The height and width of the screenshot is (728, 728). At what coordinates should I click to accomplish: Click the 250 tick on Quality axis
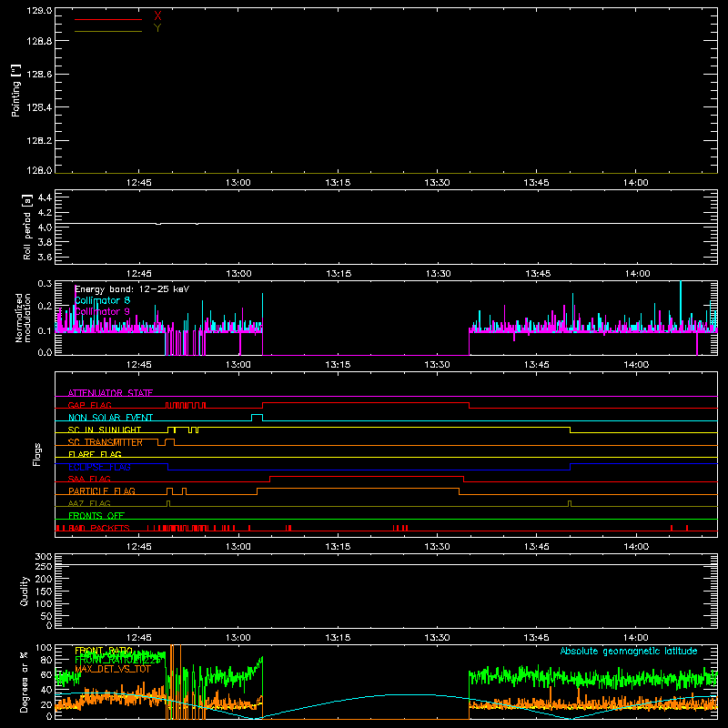coord(44,566)
